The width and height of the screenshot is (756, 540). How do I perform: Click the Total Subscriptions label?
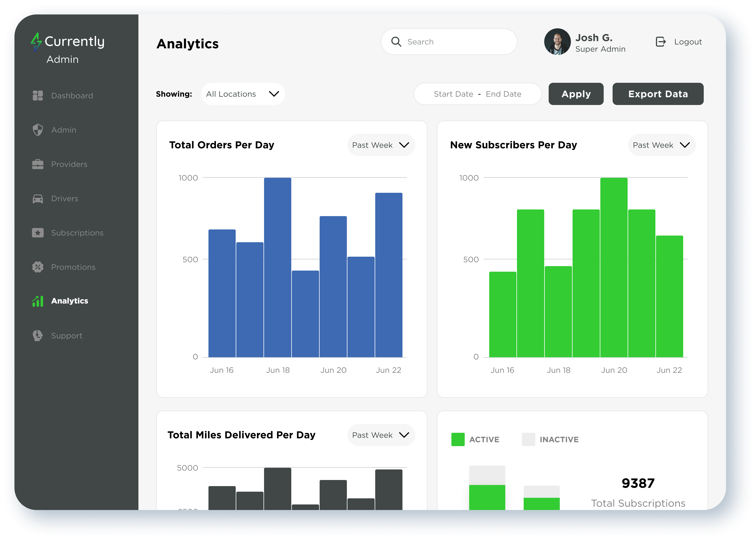click(x=638, y=503)
